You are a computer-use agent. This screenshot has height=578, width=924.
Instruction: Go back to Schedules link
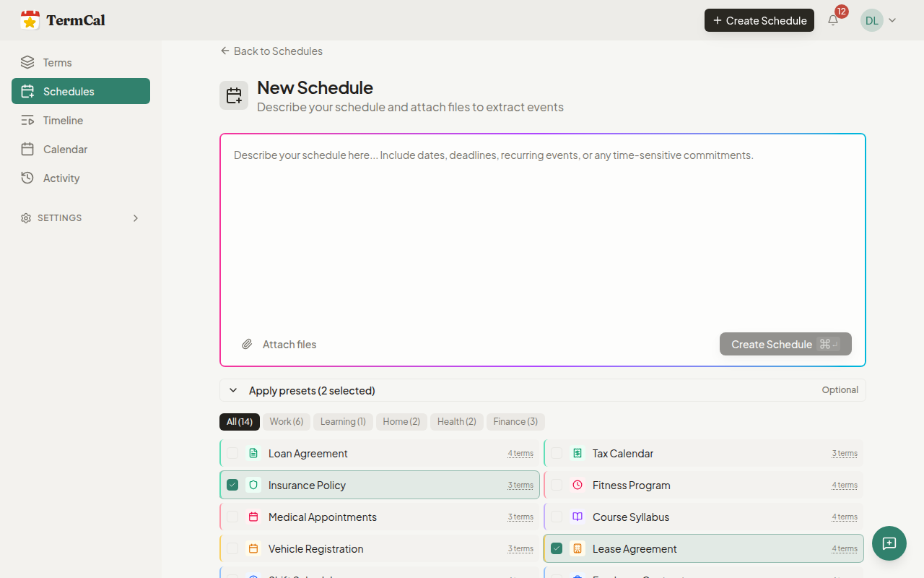[271, 51]
